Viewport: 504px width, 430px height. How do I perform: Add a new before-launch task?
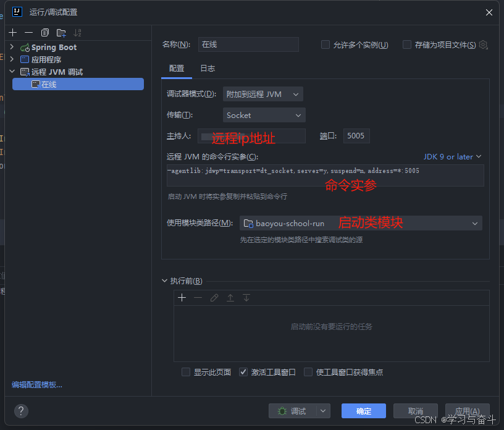(182, 297)
